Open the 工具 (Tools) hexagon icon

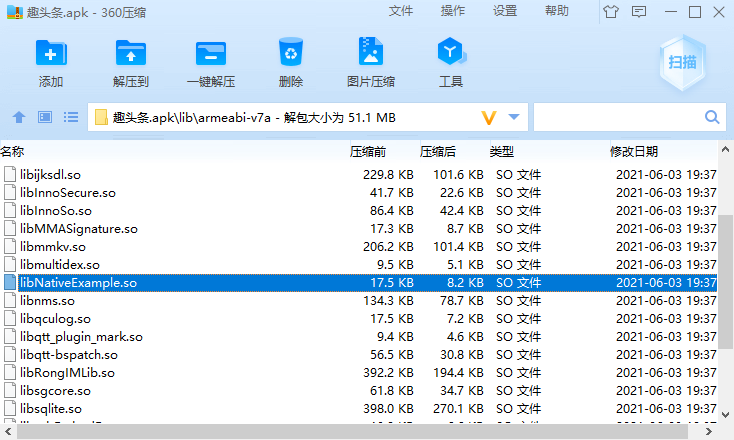click(451, 51)
